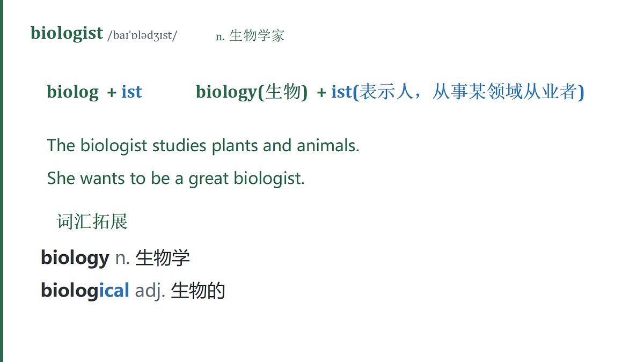Click the plus sign between 'biolog' and 'ist'
644x362 pixels.
click(112, 92)
